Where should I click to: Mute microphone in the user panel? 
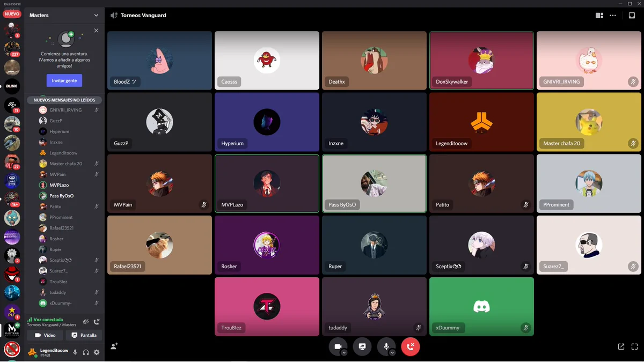click(75, 352)
